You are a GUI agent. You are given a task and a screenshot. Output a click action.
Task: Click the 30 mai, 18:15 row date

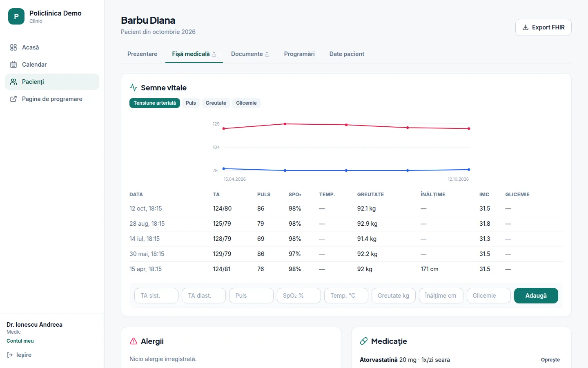click(x=147, y=254)
